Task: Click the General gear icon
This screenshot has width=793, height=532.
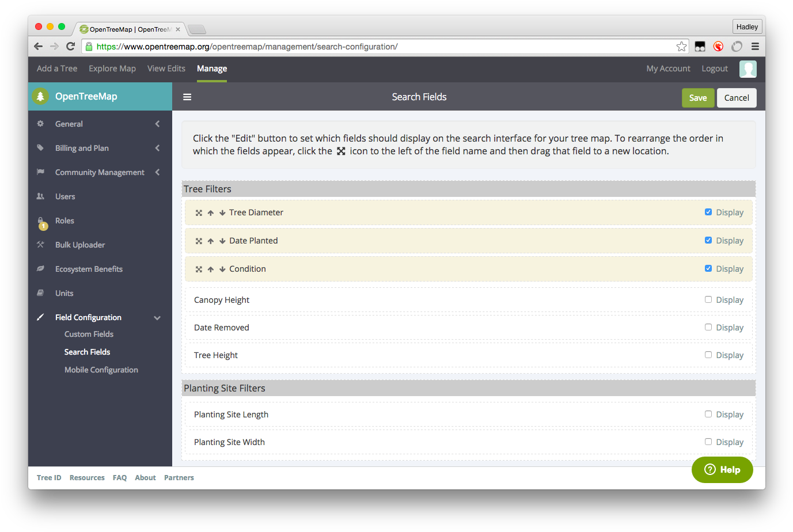Action: [40, 124]
